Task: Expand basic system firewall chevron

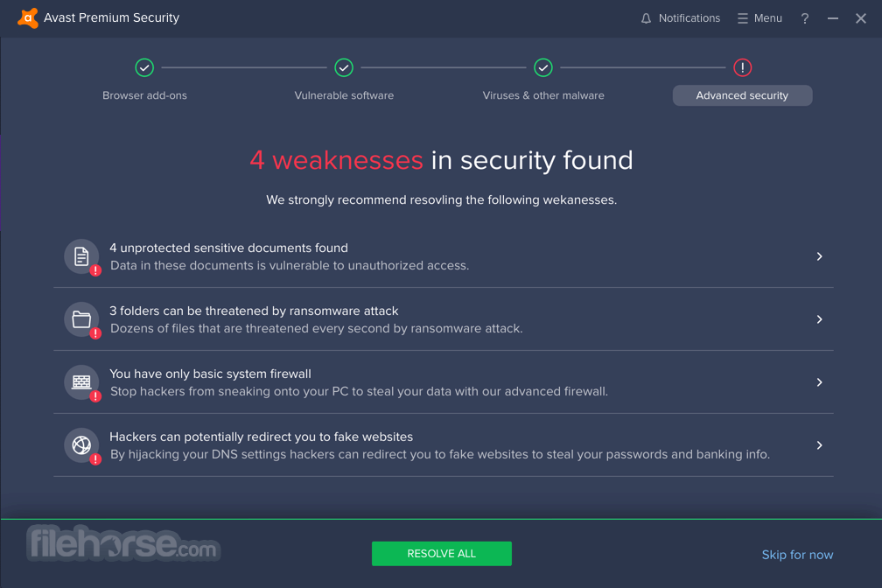Action: pyautogui.click(x=820, y=382)
